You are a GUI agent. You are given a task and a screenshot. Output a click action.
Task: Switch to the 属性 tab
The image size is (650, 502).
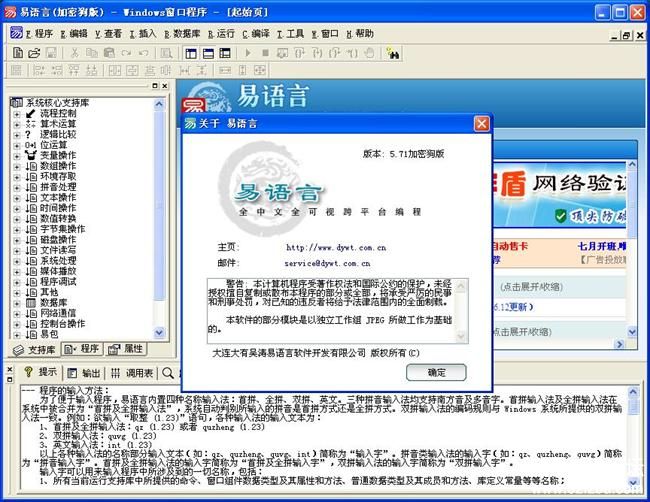[125, 349]
